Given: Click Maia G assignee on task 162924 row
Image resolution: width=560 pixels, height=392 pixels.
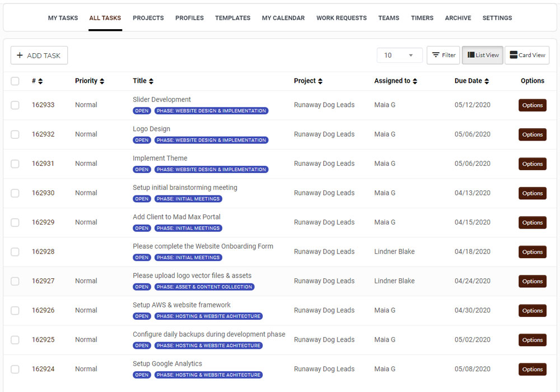Looking at the screenshot, I should (385, 369).
